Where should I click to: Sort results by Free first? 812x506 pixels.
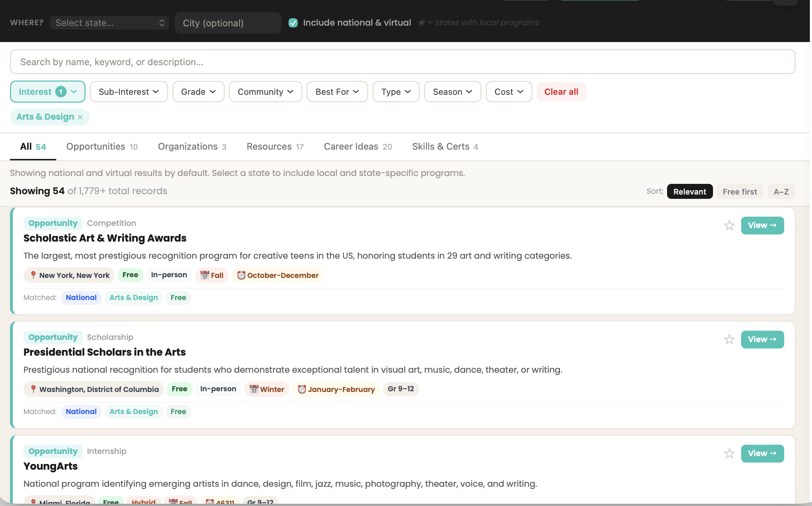click(x=740, y=191)
